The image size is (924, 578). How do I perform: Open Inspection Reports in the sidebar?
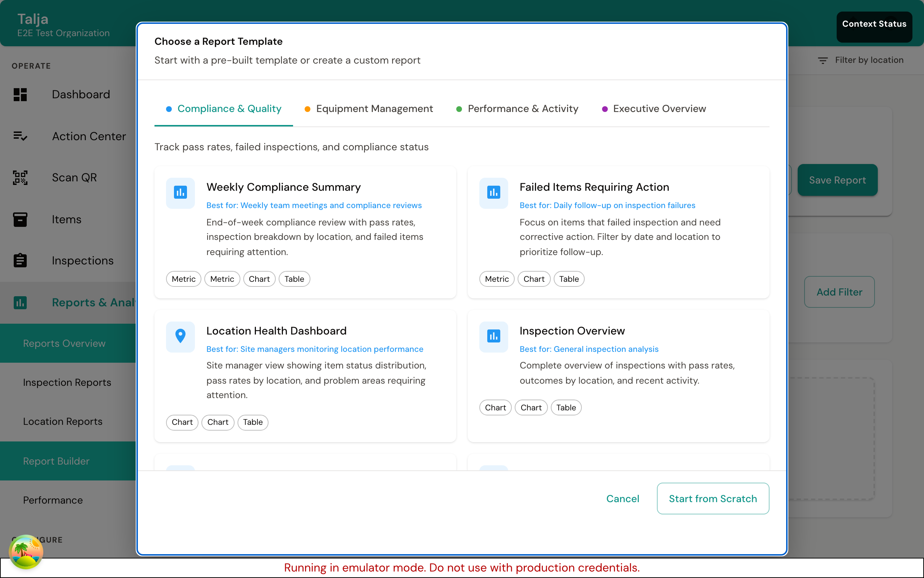[68, 382]
